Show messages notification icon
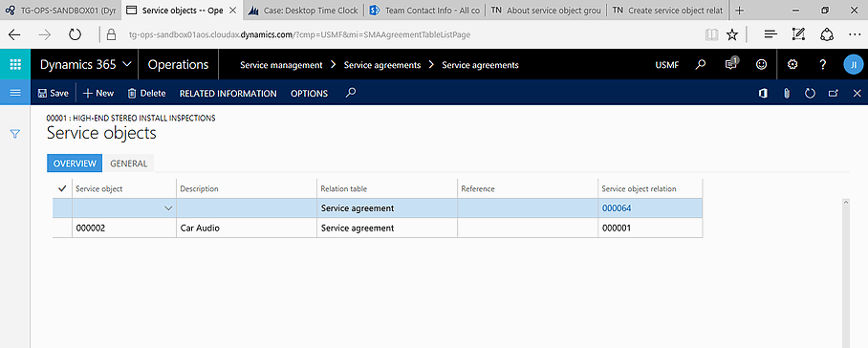868x348 pixels. (731, 64)
